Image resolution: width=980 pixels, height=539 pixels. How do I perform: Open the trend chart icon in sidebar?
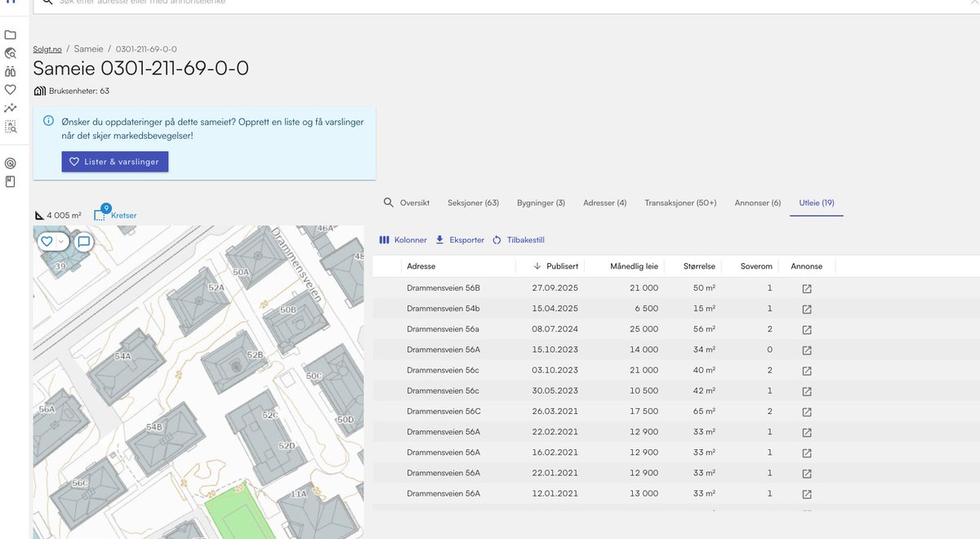tap(11, 108)
